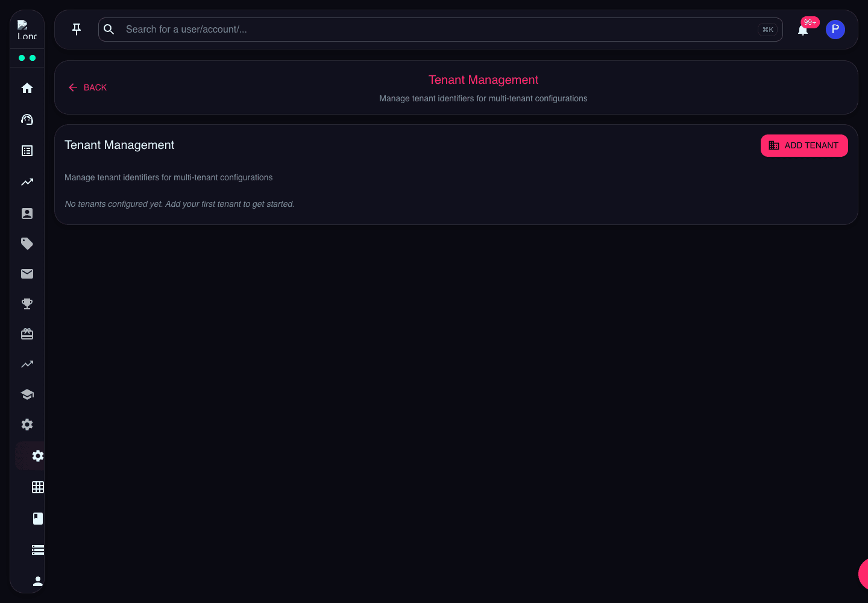Open the grid table sidebar icon
This screenshot has height=603, width=868.
[38, 487]
